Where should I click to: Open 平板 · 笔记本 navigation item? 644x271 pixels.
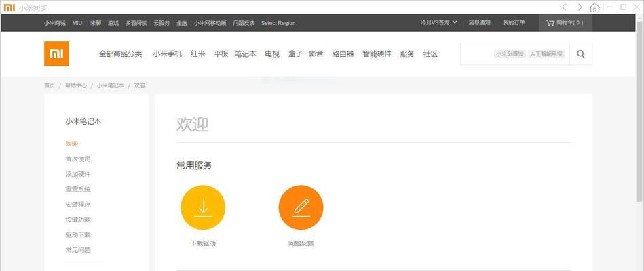[235, 54]
